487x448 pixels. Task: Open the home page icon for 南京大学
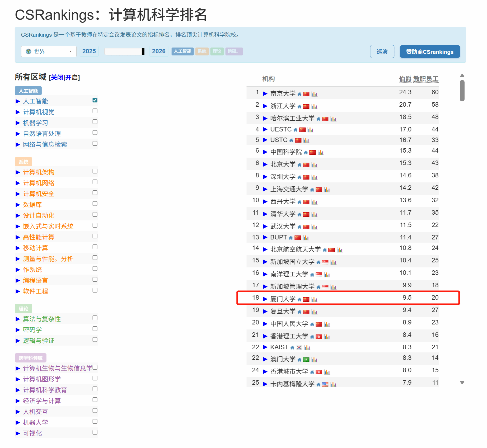tap(299, 94)
